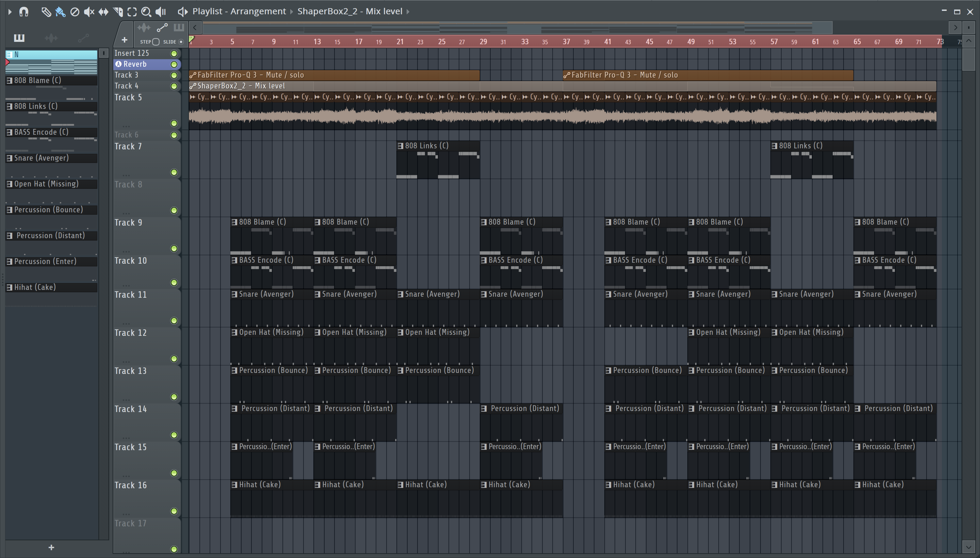980x558 pixels.
Task: Select the 808 Links (C) pattern in picker
Action: [51, 106]
